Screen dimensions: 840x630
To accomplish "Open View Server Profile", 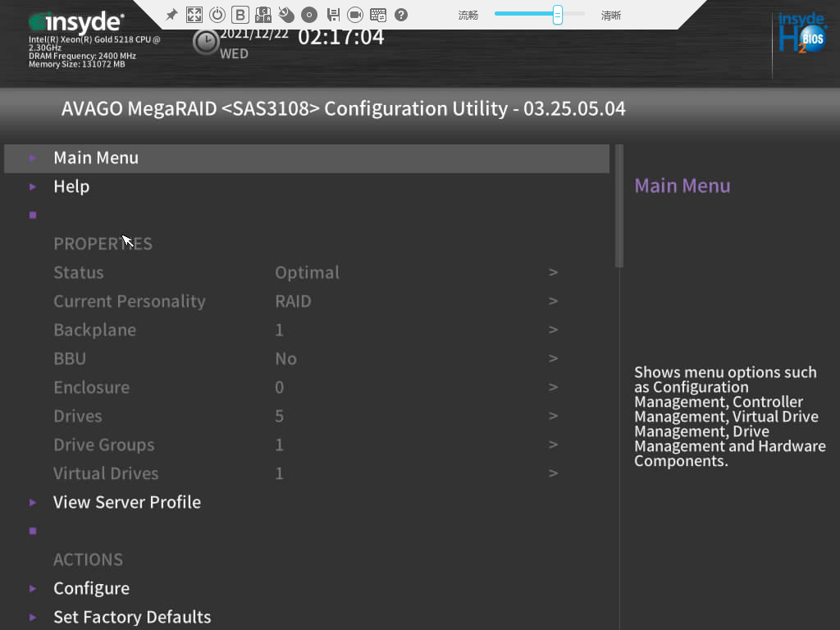I will click(127, 503).
